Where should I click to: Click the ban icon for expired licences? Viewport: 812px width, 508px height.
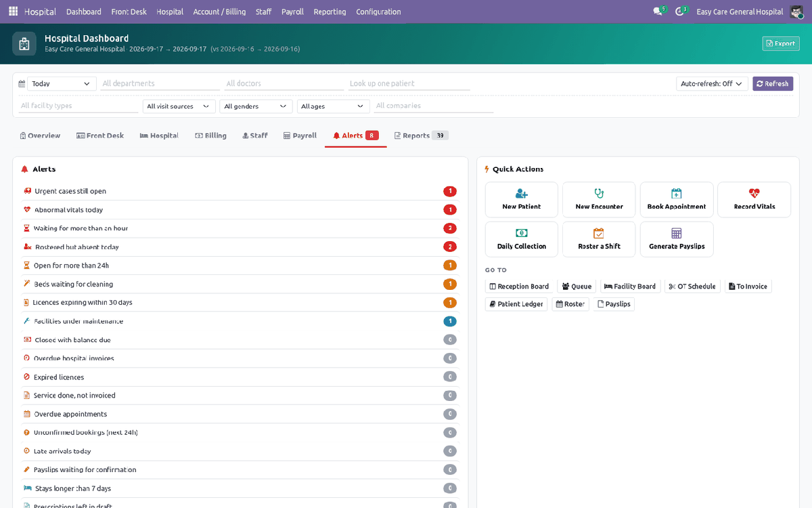point(27,377)
